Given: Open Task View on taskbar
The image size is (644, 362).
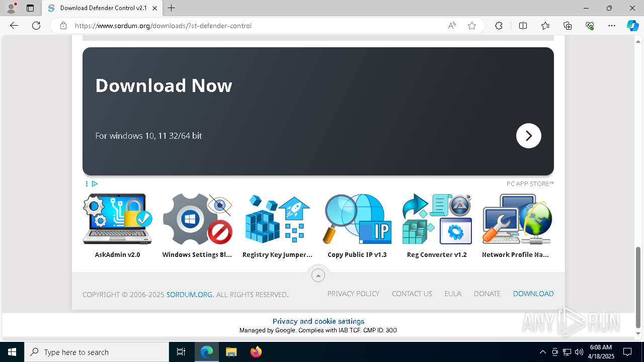Looking at the screenshot, I should click(181, 352).
